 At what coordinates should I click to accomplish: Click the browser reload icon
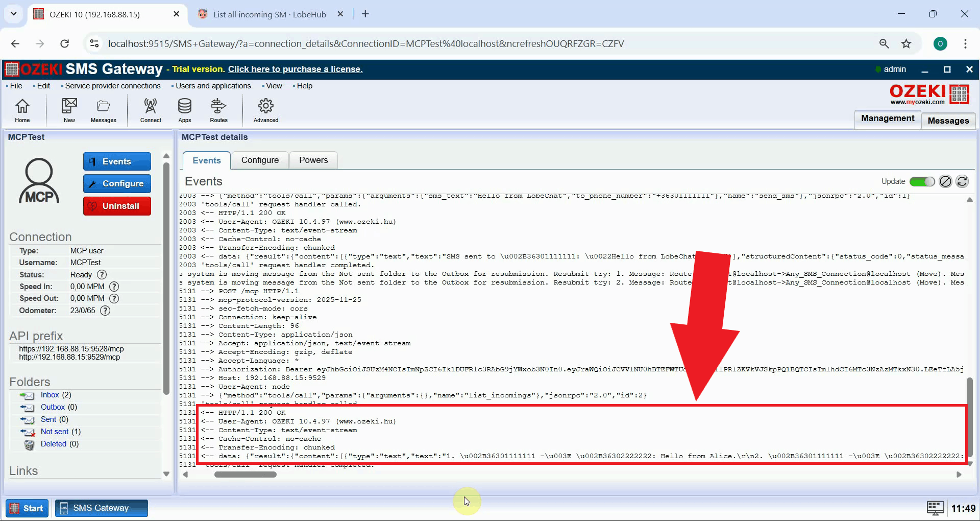64,43
